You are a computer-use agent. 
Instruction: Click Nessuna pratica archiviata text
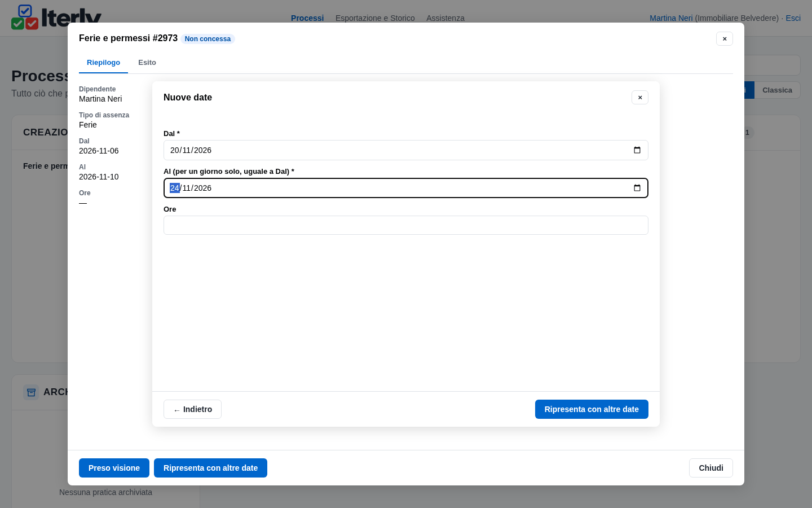coord(105,492)
